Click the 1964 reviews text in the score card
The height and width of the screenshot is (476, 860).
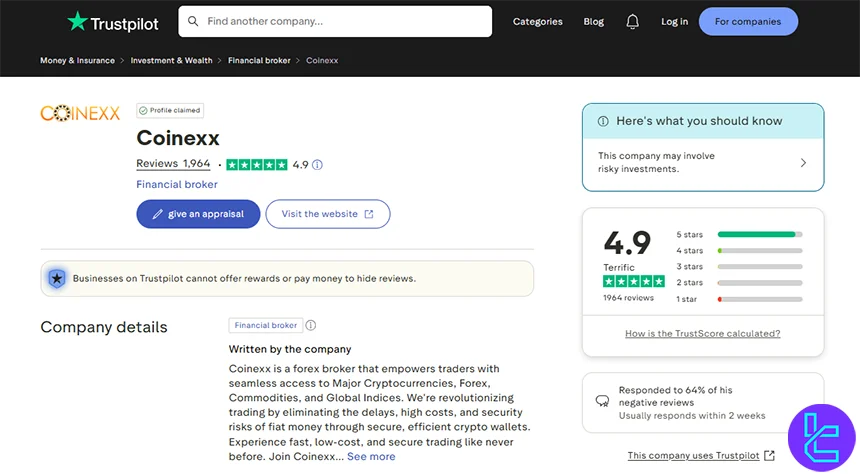(629, 298)
